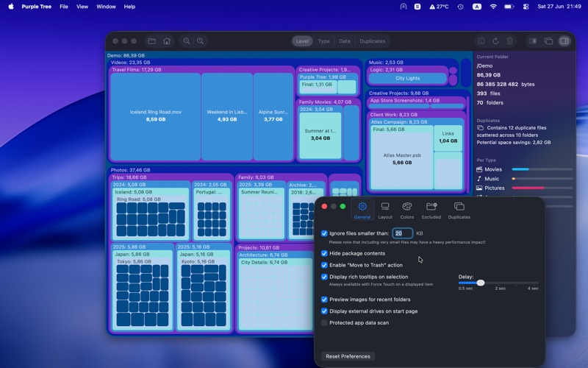The height and width of the screenshot is (368, 588).
Task: Click the file size KB input field
Action: 402,233
